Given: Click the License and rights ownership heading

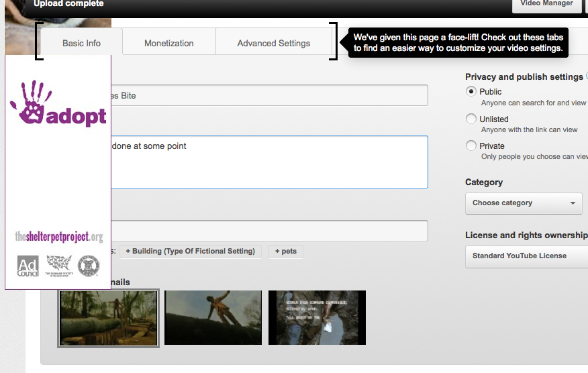Looking at the screenshot, I should [x=526, y=235].
